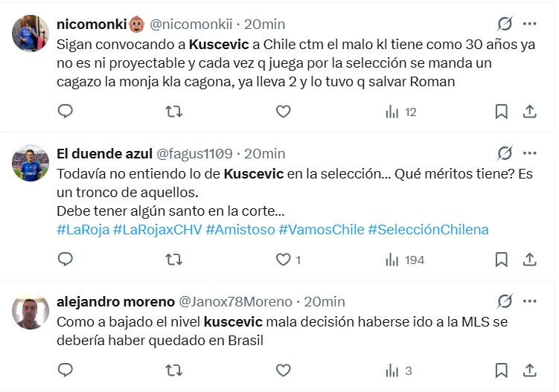This screenshot has height=392, width=559.
Task: Open El duende azul's profile name
Action: tap(104, 153)
